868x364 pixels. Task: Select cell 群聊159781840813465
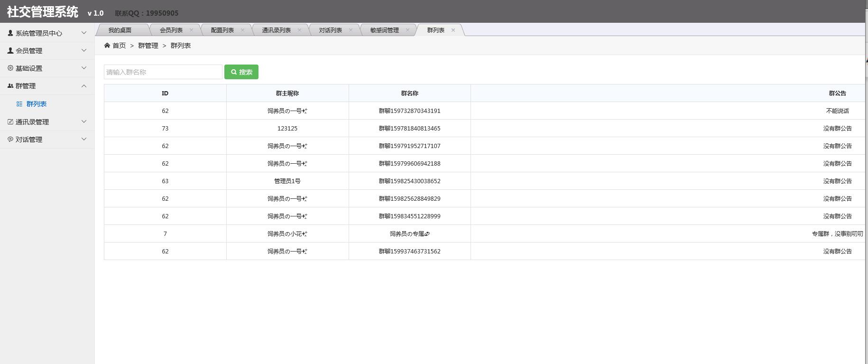[410, 129]
